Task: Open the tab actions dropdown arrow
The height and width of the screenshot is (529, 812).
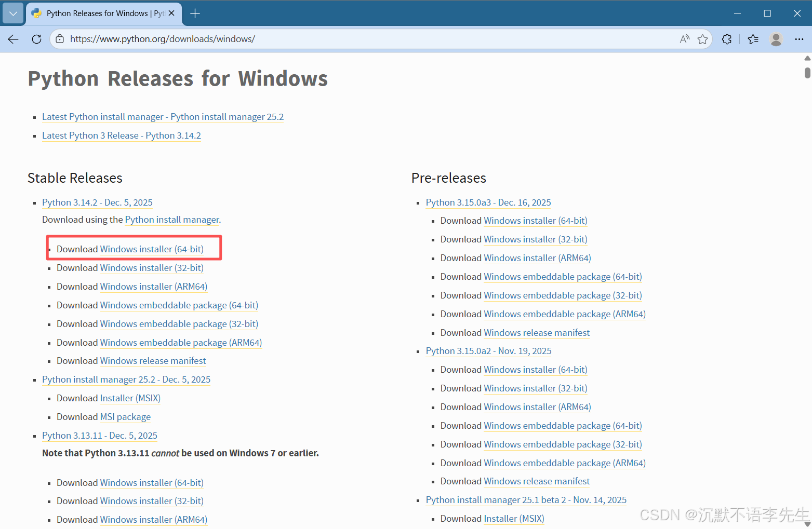Action: (13, 13)
